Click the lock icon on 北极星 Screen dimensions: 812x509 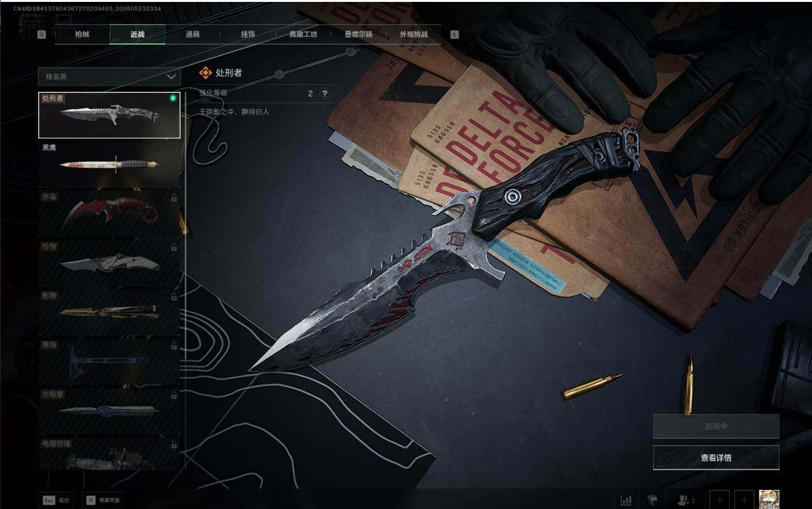click(x=174, y=395)
